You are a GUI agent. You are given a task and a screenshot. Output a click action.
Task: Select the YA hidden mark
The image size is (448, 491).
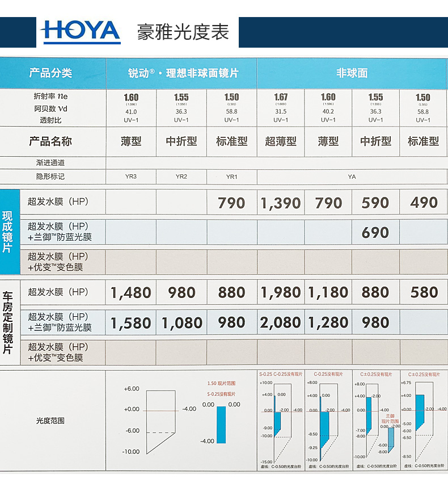tap(352, 177)
